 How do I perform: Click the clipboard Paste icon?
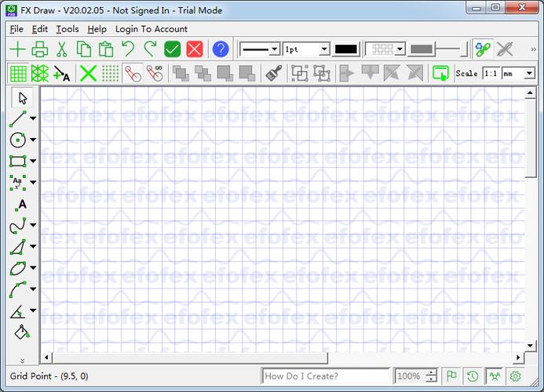pos(106,49)
